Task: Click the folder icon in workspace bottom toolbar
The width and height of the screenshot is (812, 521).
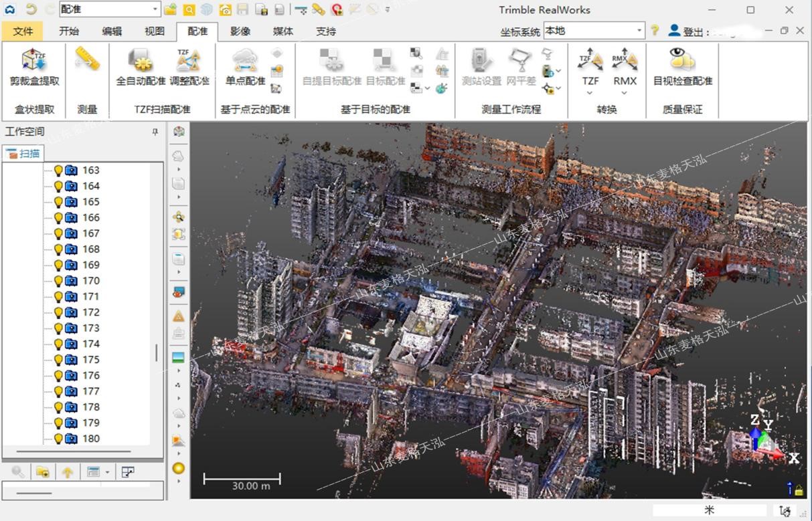Action: coord(43,472)
